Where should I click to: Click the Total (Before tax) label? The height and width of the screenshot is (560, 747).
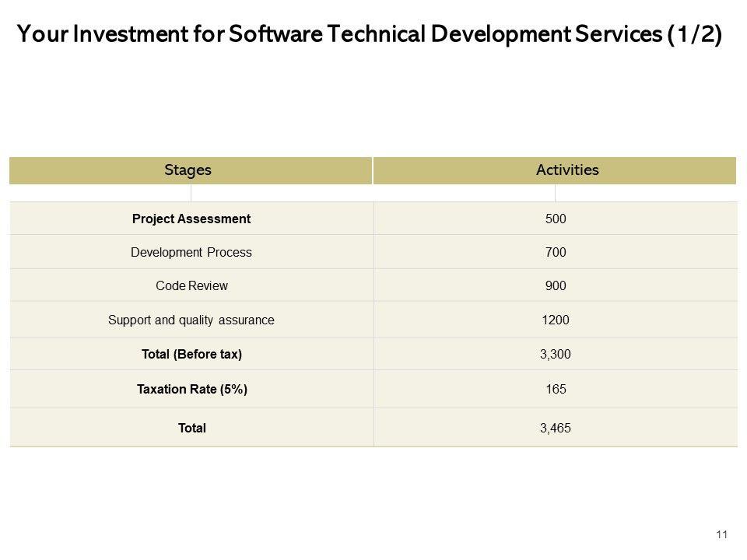coord(191,354)
